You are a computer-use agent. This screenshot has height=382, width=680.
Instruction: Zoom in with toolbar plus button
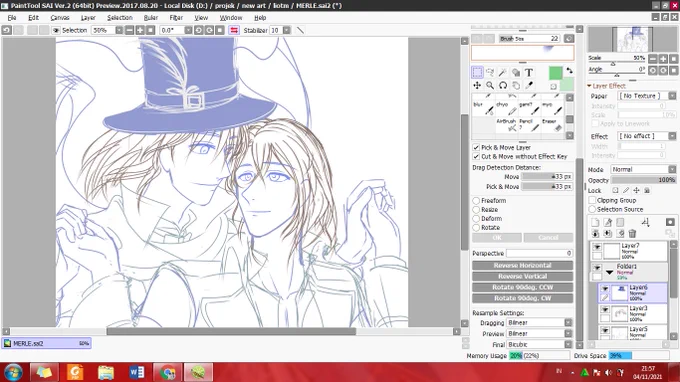(140, 30)
